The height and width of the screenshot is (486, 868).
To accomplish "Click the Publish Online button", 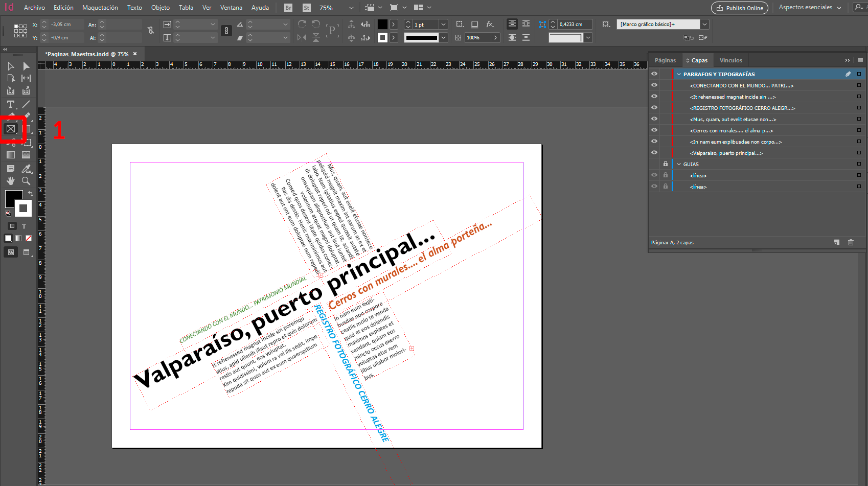I will pos(739,8).
